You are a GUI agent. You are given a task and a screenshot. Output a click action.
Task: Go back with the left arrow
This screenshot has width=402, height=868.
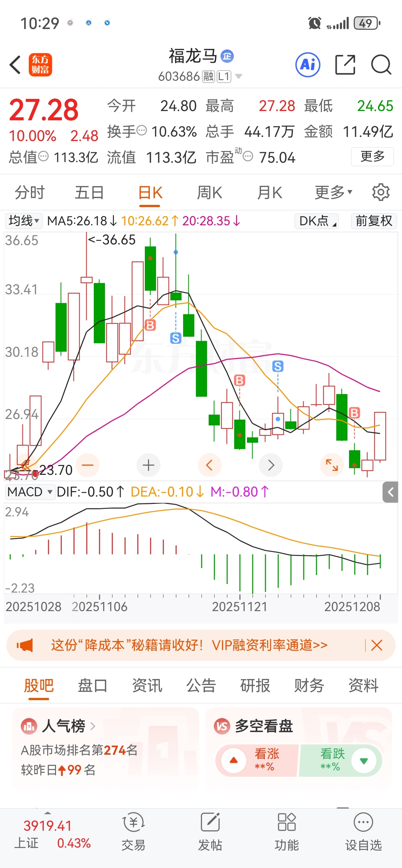click(15, 65)
